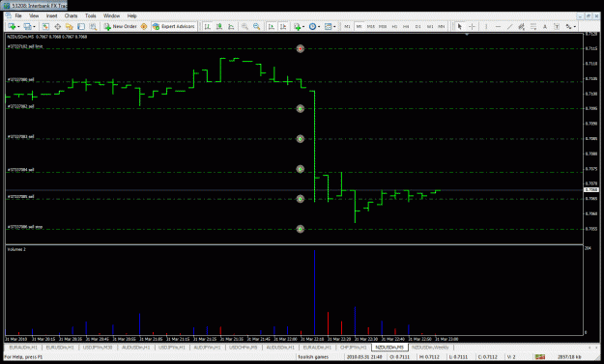Expand the Profiles dropdown arrow
Image resolution: width=604 pixels, height=364 pixels.
(x=34, y=26)
